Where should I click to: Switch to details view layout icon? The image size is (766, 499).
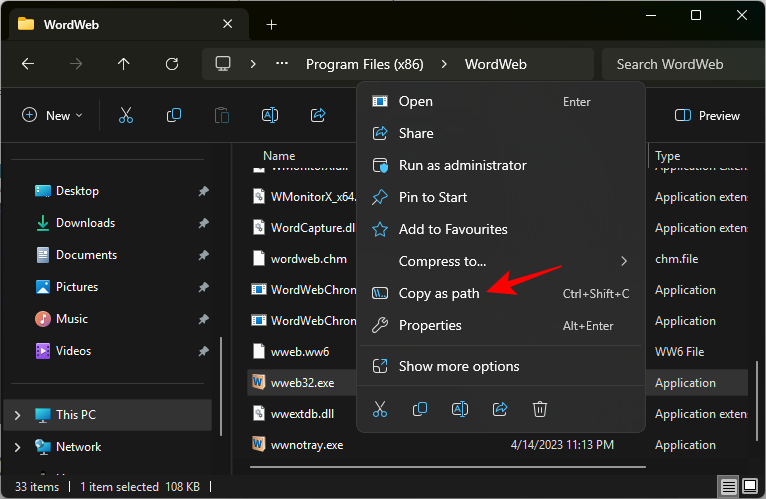click(x=728, y=486)
